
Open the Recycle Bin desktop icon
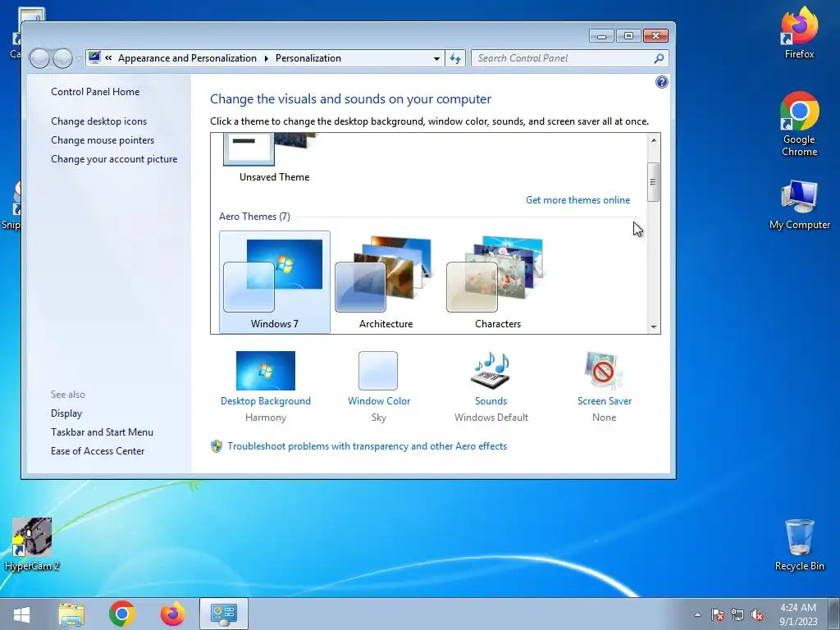click(799, 545)
